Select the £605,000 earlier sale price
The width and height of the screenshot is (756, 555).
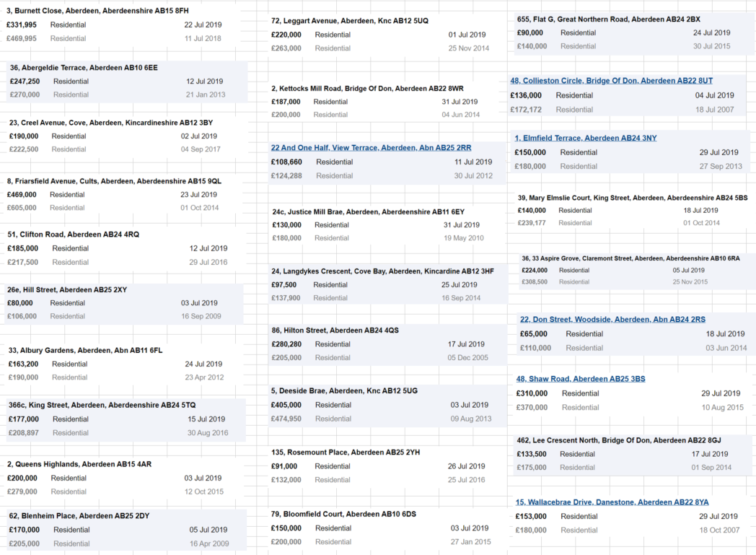22,208
